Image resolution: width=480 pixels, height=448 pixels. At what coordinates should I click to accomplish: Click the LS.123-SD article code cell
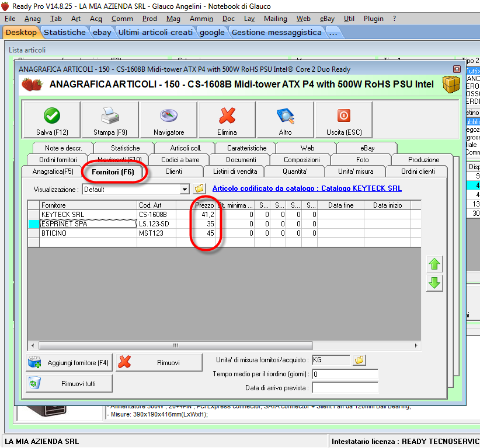tap(156, 224)
